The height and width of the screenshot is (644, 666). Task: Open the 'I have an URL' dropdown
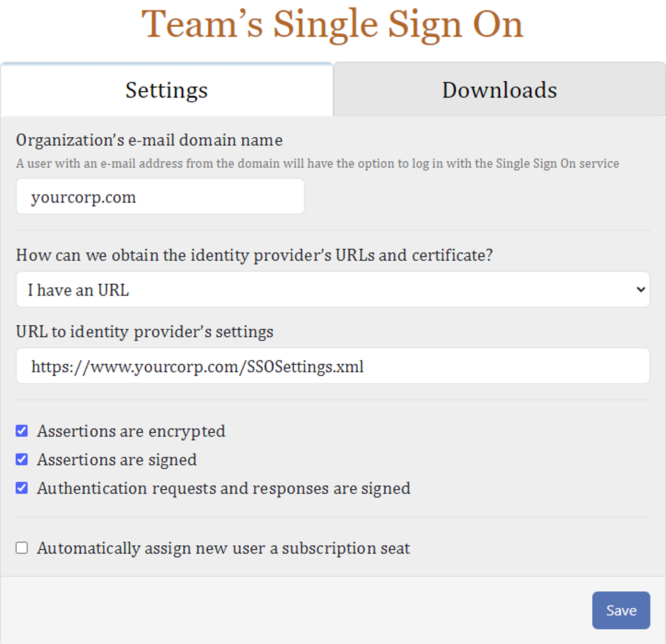point(333,290)
